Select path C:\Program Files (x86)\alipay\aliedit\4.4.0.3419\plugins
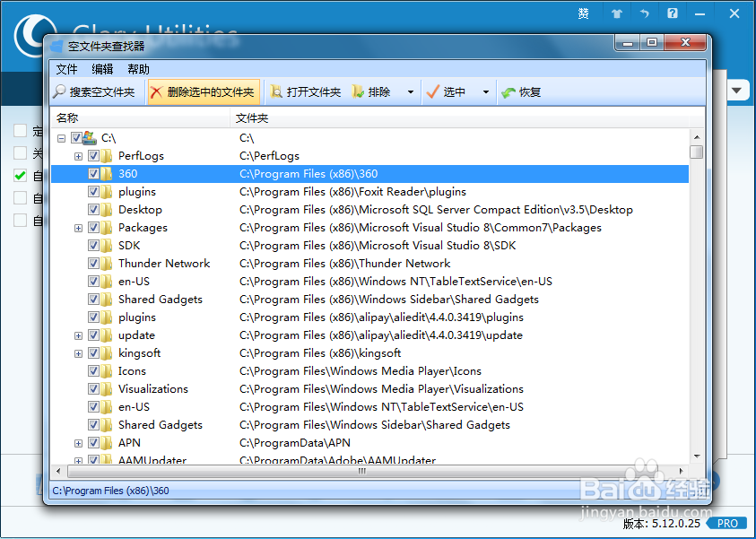Screen dimensions: 756x539 pos(381,317)
